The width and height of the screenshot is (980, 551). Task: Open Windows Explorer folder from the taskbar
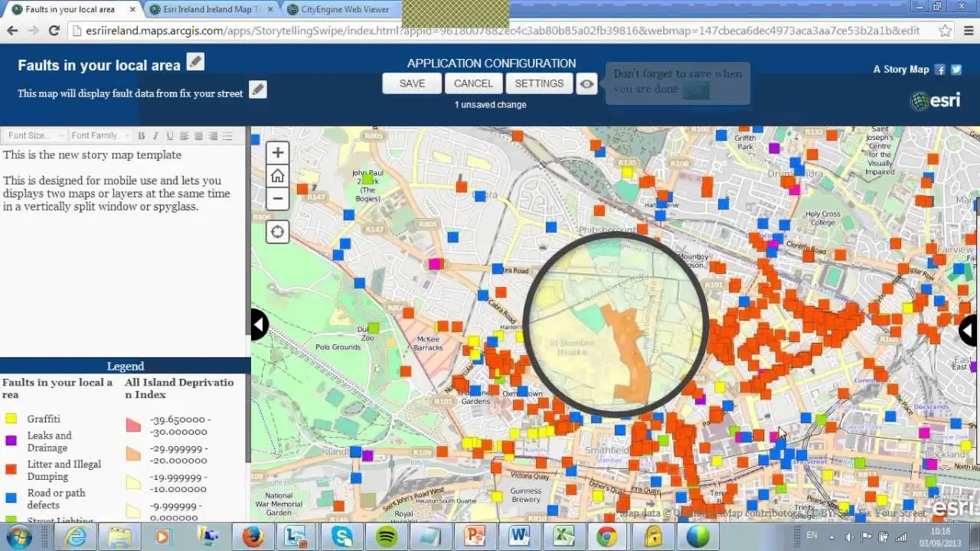tap(120, 536)
